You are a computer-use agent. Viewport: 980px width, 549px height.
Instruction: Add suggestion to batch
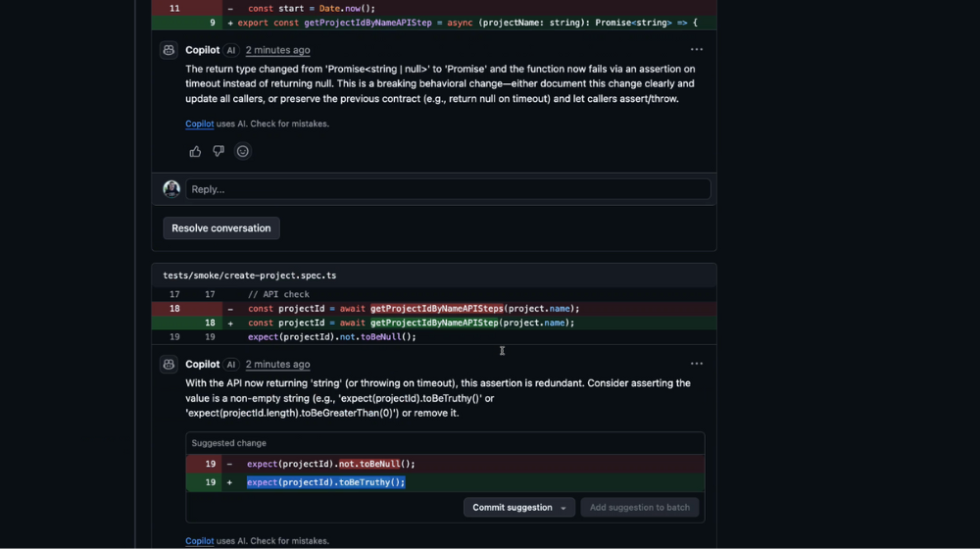pyautogui.click(x=639, y=507)
